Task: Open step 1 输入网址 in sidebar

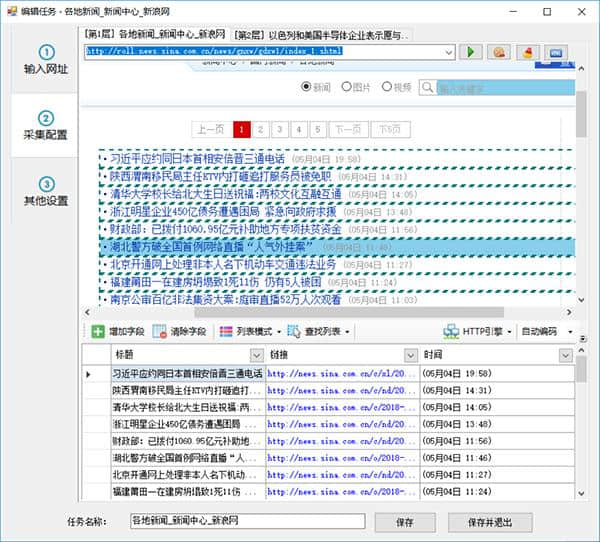Action: point(46,60)
